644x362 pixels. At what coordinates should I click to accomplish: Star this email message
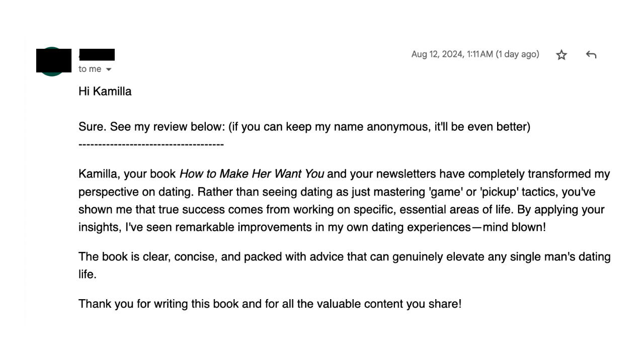pos(561,55)
